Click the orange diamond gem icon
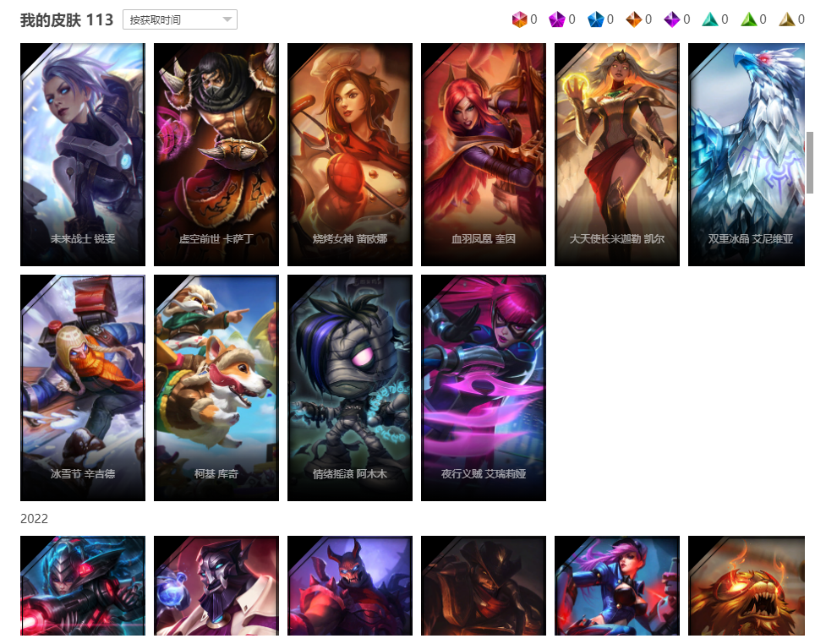Viewport: 826px width, 644px height. (x=634, y=20)
